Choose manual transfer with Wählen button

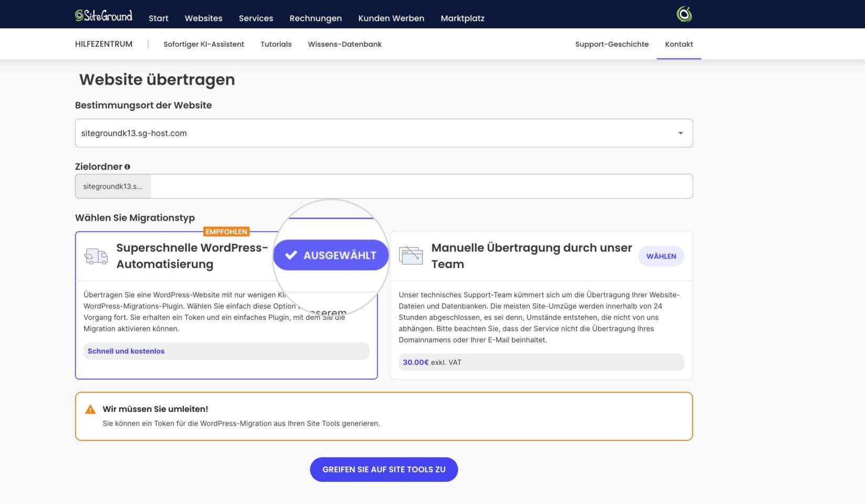tap(661, 256)
